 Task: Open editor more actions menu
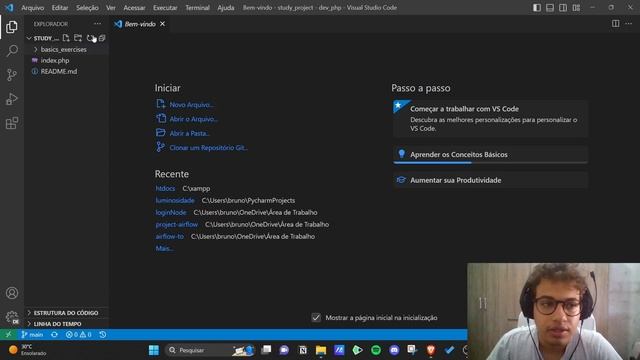[x=629, y=24]
